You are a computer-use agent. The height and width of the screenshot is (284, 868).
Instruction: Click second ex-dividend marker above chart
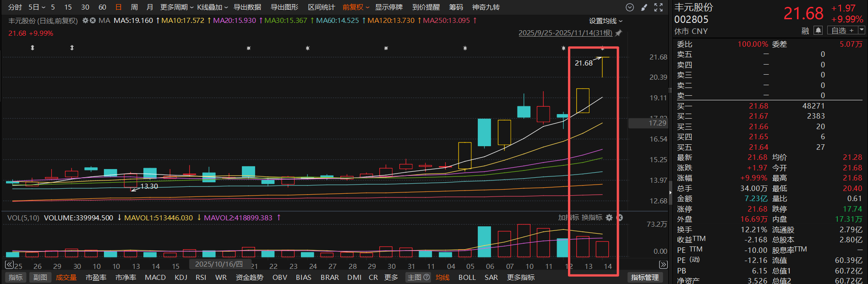click(72, 48)
